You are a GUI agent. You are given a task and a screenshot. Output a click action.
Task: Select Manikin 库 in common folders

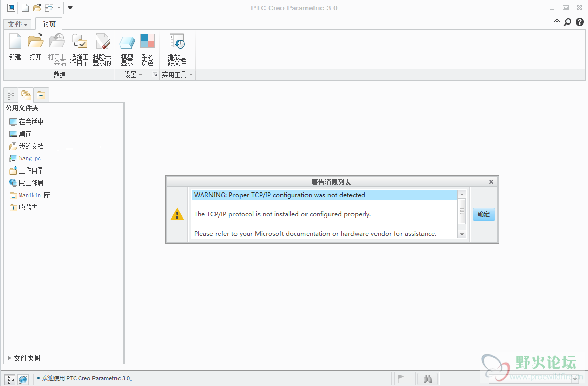29,195
